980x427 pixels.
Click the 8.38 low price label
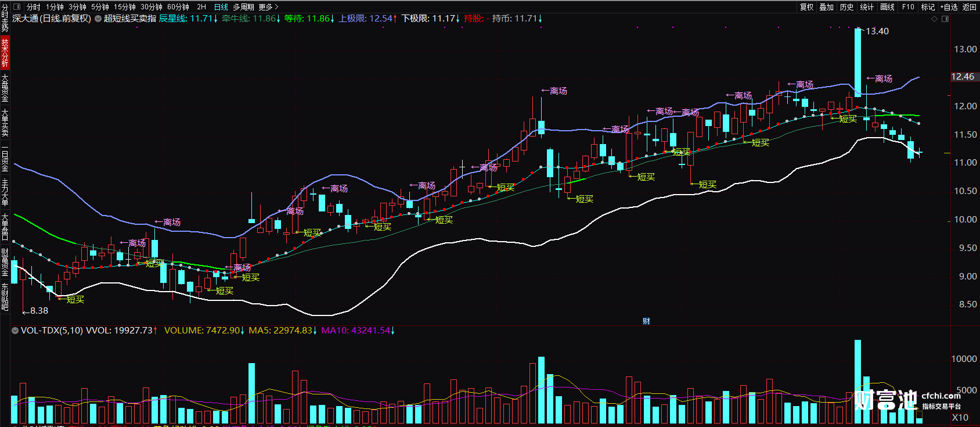point(39,311)
